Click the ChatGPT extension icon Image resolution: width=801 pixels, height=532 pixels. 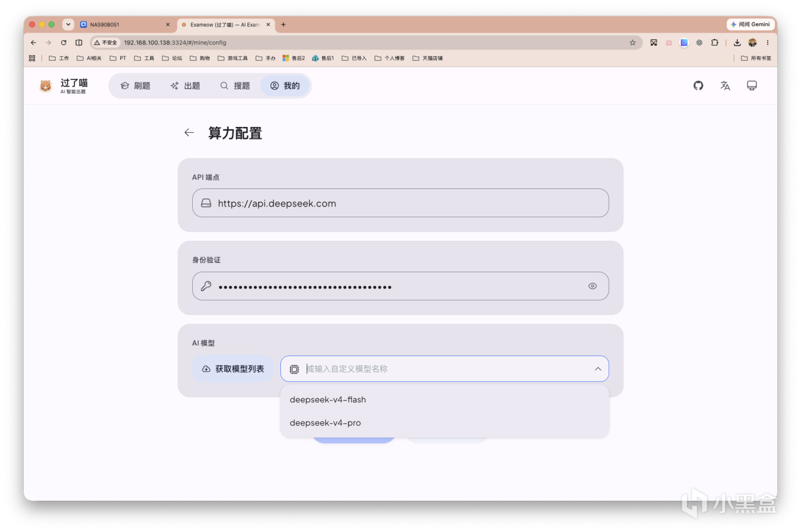(x=699, y=43)
